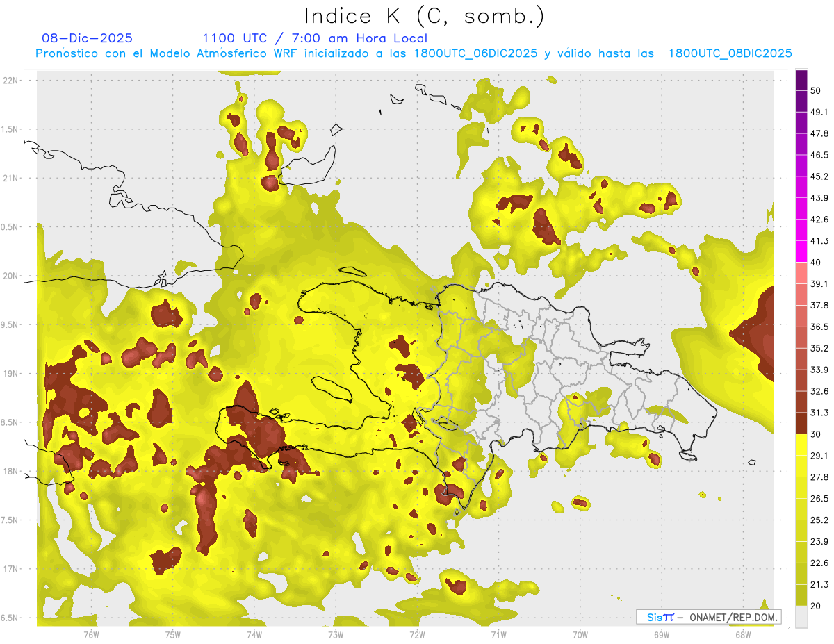Viewport: 834px width, 644px height.
Task: Click the colorbar value "50"
Action: pyautogui.click(x=817, y=91)
